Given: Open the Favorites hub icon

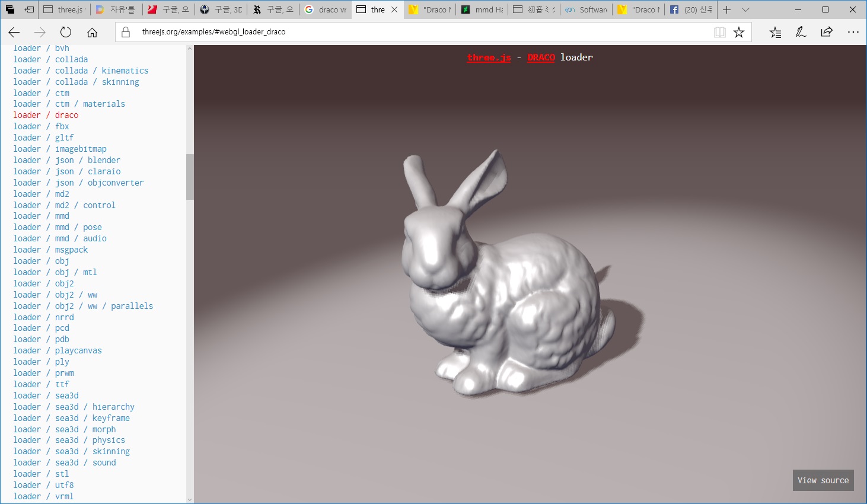Looking at the screenshot, I should [775, 33].
